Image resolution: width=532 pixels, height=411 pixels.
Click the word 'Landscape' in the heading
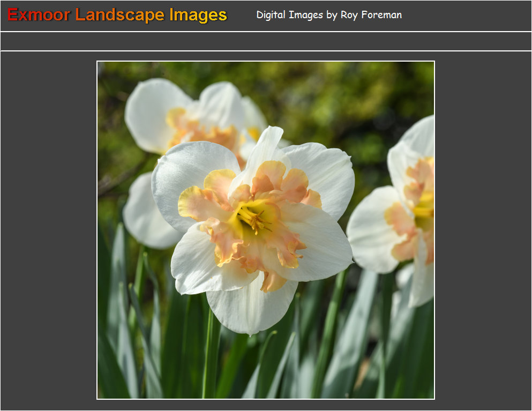click(119, 15)
